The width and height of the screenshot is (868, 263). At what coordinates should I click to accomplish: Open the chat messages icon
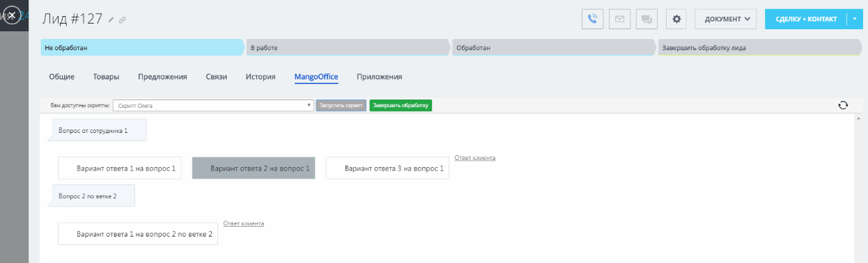647,19
